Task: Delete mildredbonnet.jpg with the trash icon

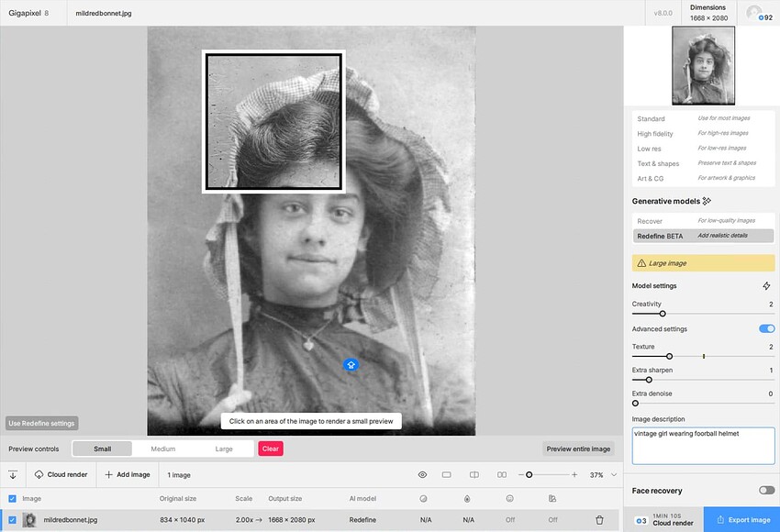Action: (x=599, y=520)
